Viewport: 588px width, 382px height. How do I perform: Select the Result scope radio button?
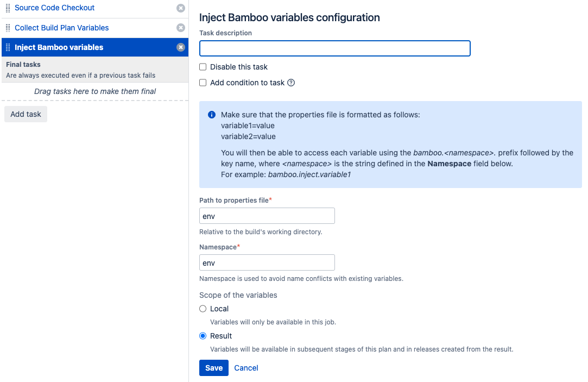click(x=203, y=336)
